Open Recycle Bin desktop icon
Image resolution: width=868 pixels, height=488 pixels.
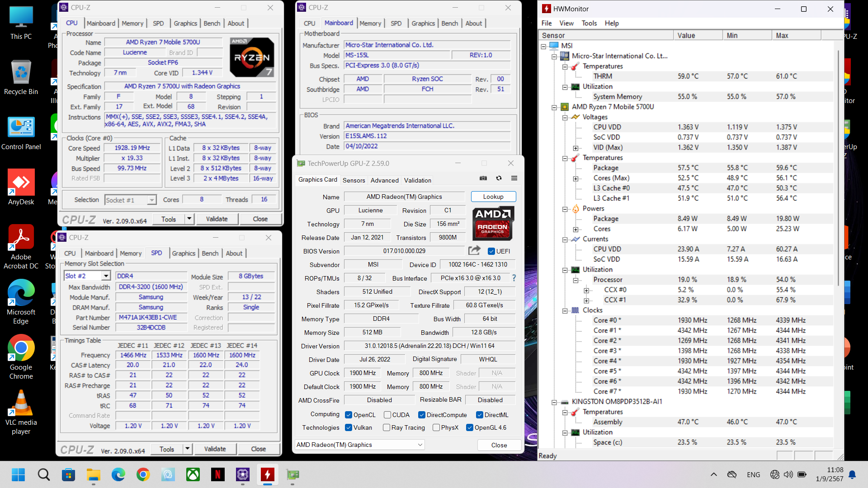coord(21,78)
